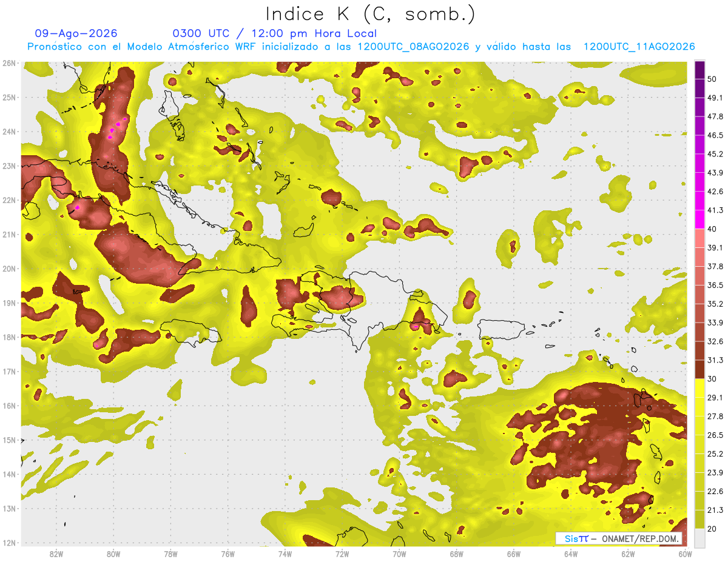Click latitude label '21N'
Viewport: 728px width, 562px height.
pos(9,235)
